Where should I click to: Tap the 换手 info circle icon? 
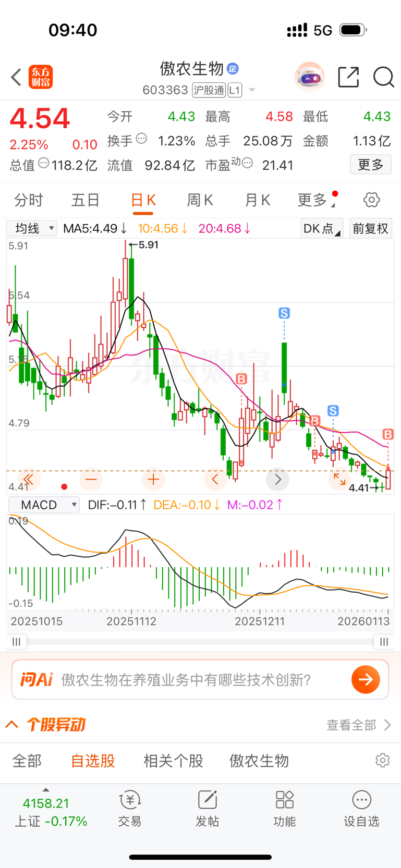pos(141,139)
